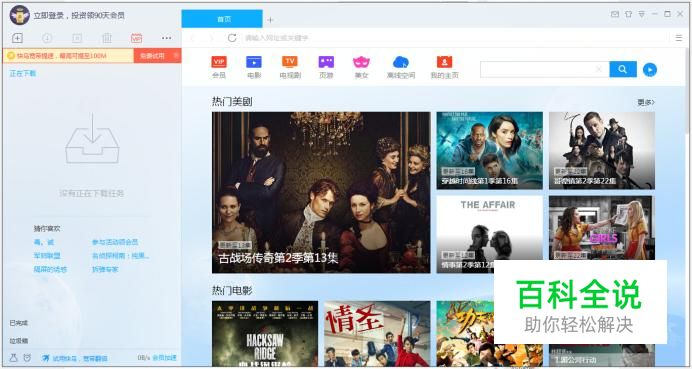The width and height of the screenshot is (692, 369).
Task: Open the 电影 movies category icon
Action: pos(254,67)
